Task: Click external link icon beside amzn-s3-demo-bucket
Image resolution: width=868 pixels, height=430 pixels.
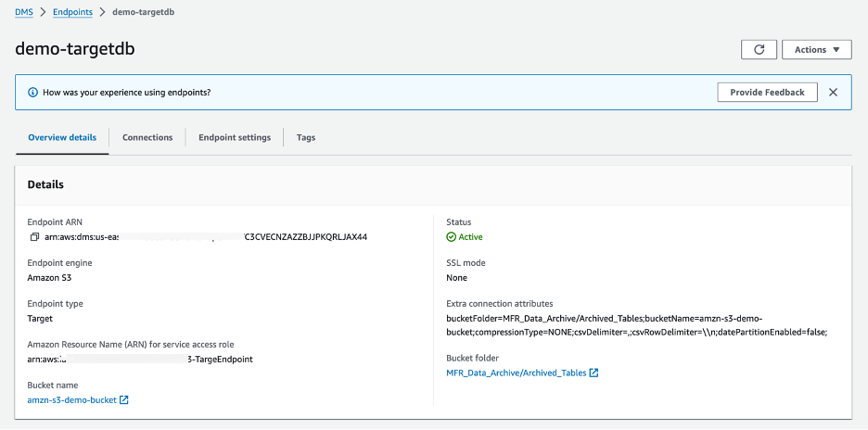Action: [x=124, y=400]
